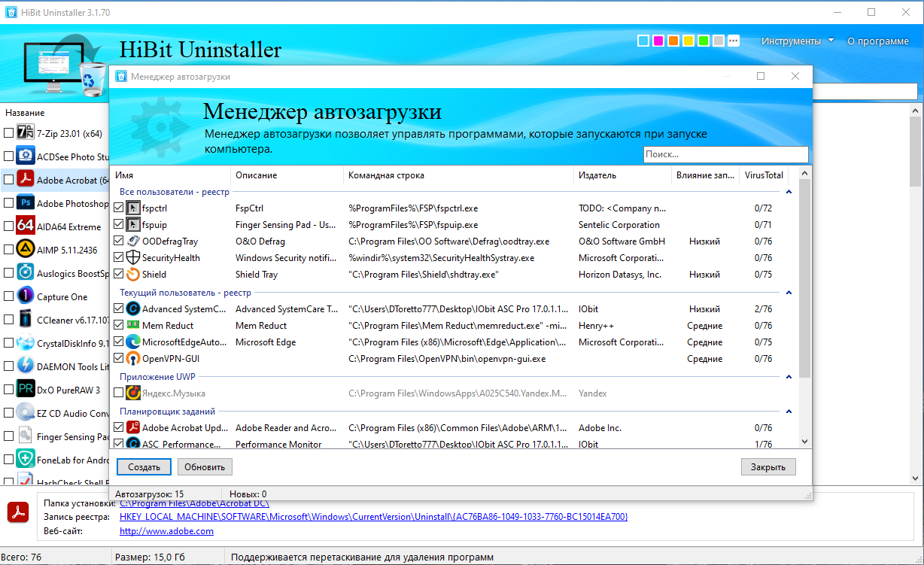Click the AIMP icon in program list
Screen dimensions: 924x565
click(x=26, y=249)
